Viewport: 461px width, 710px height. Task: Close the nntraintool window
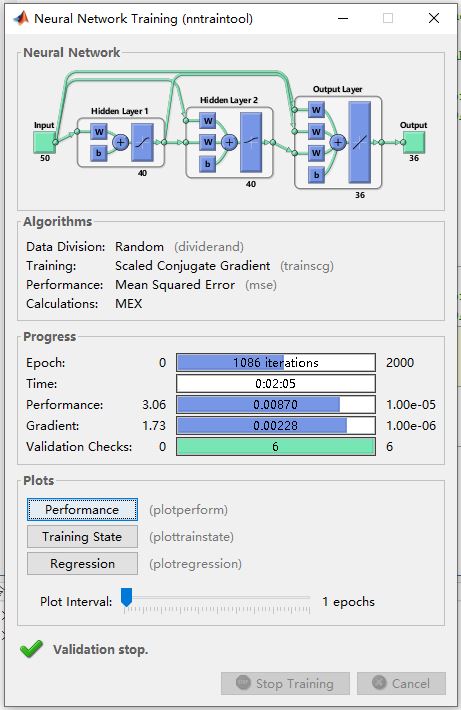434,18
